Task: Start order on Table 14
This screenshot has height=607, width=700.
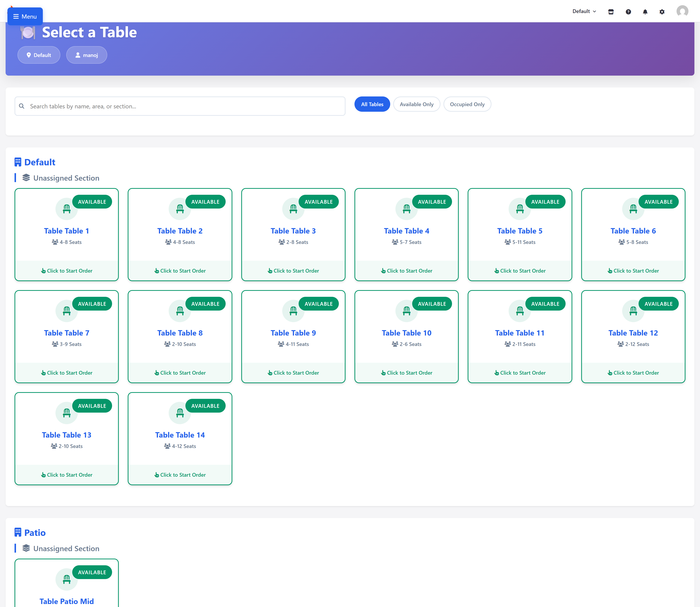Action: 180,475
